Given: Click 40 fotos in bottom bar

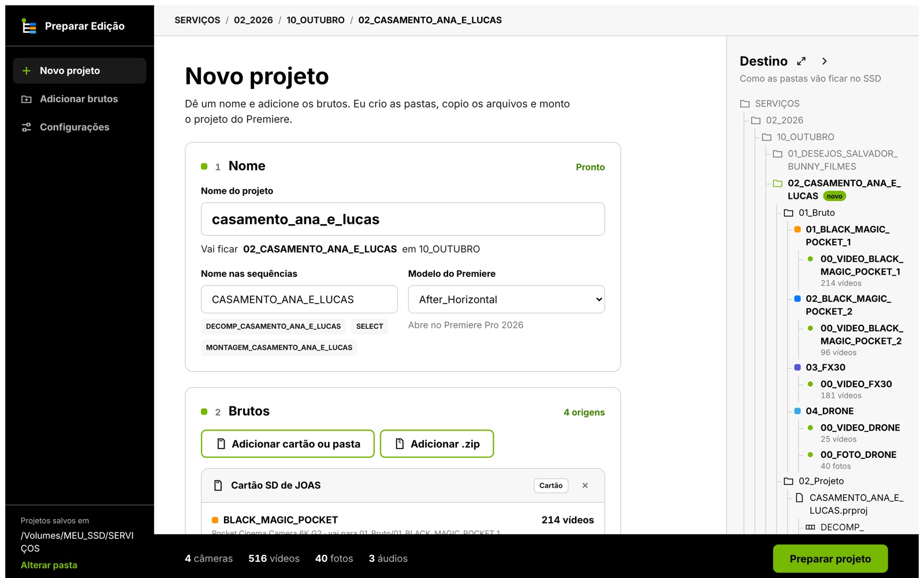Looking at the screenshot, I should 334,559.
